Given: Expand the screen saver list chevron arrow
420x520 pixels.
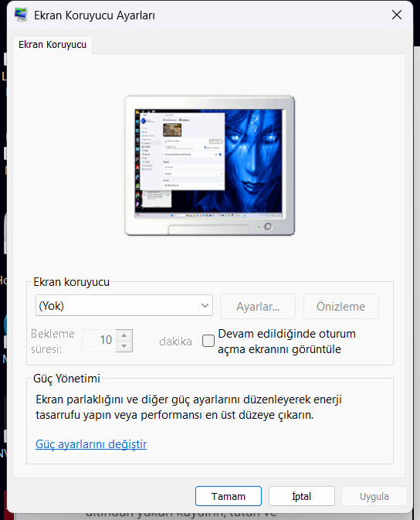Looking at the screenshot, I should (x=205, y=305).
